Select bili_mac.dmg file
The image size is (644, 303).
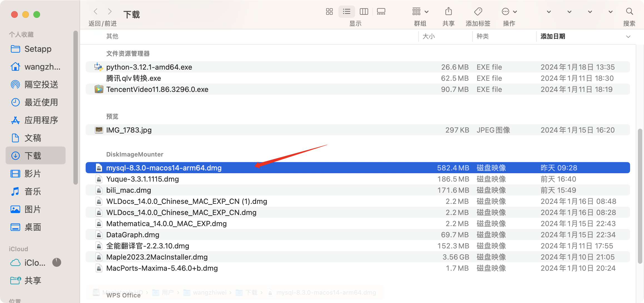click(358, 190)
